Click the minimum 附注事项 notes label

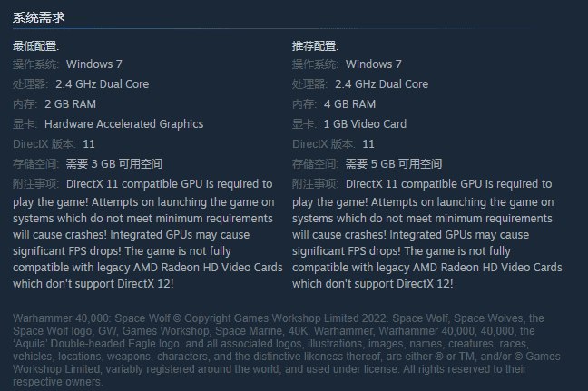(x=35, y=184)
